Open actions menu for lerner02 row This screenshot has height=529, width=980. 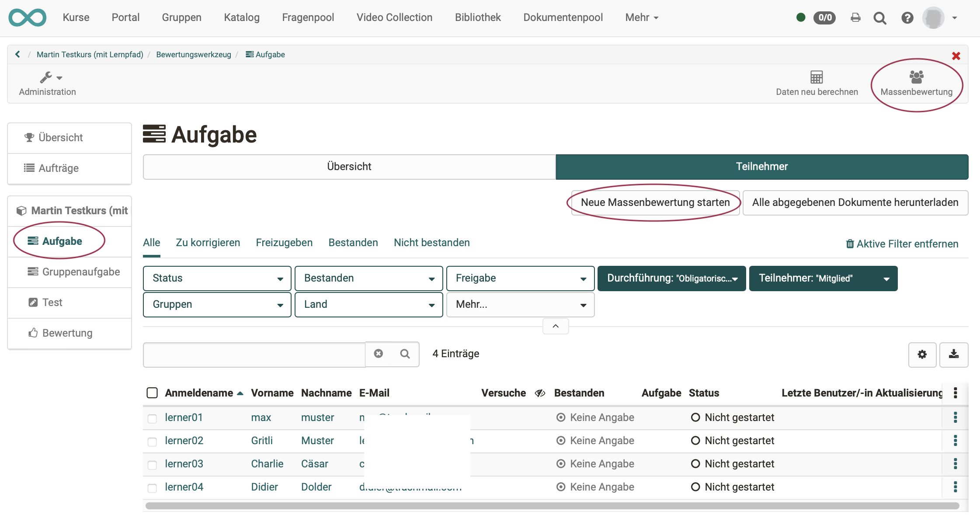coord(956,441)
